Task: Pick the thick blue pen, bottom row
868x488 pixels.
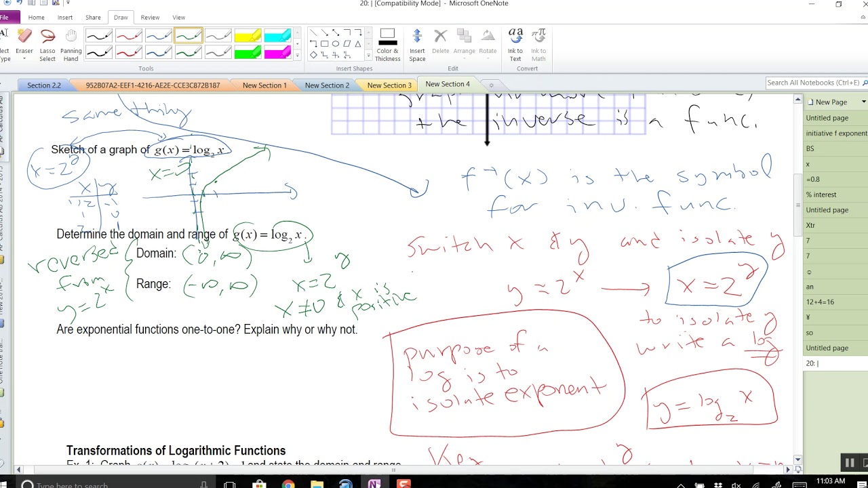Action: pos(158,52)
